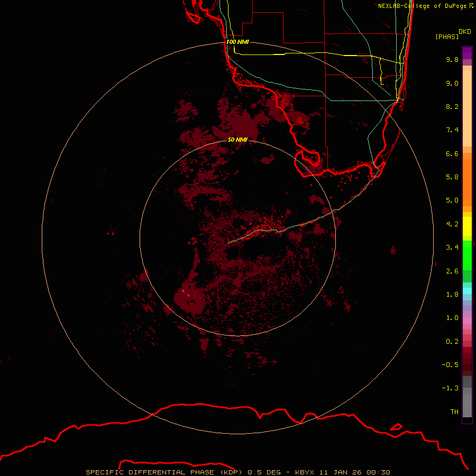This screenshot has height=476, width=476.
Task: Click the 50 NMI range ring label
Action: (237, 139)
